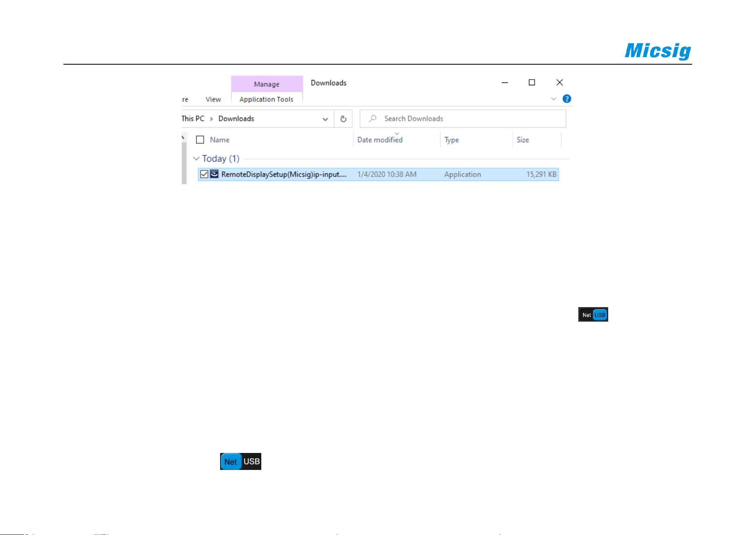Click the blue Help question mark icon

(x=567, y=99)
